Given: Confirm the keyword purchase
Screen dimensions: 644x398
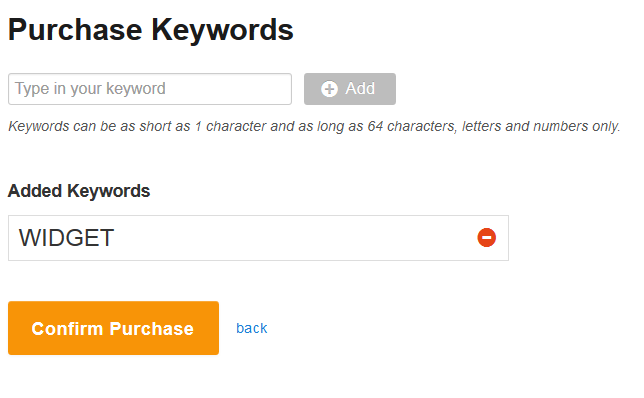Looking at the screenshot, I should [x=113, y=328].
